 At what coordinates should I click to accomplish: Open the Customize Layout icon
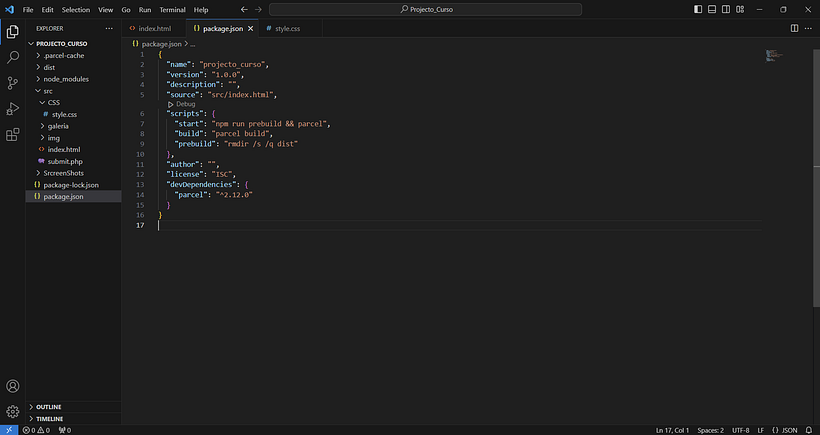click(740, 9)
